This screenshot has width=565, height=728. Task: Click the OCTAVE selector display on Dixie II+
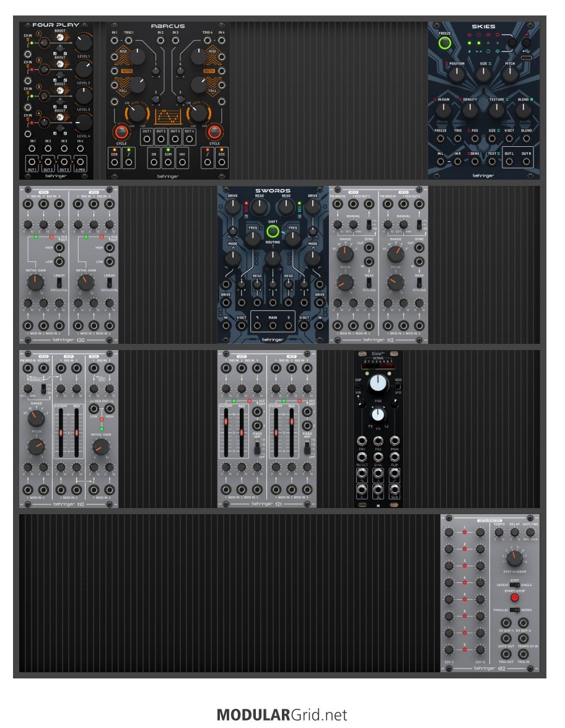tap(378, 366)
